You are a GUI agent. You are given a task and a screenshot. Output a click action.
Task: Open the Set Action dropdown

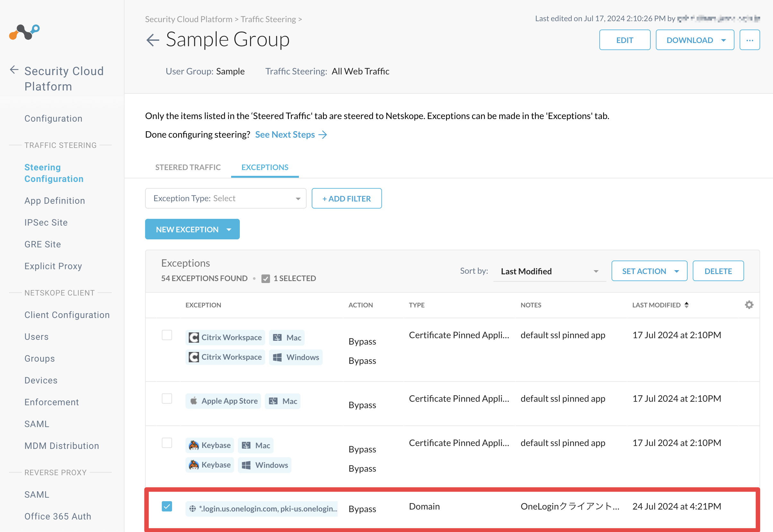pos(649,271)
